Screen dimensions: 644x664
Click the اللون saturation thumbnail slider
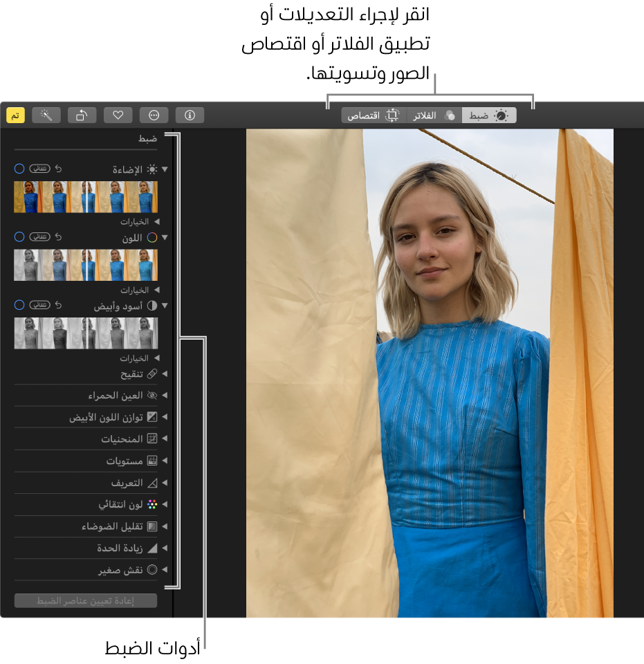click(x=86, y=265)
